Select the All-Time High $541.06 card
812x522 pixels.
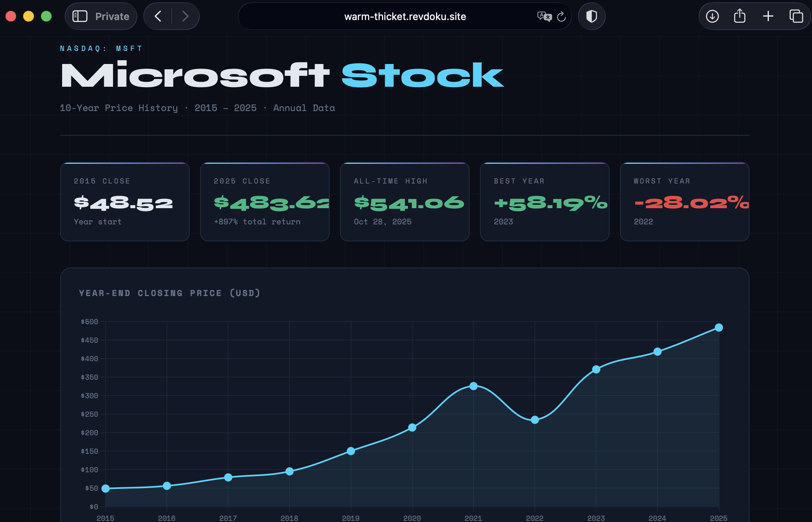405,202
